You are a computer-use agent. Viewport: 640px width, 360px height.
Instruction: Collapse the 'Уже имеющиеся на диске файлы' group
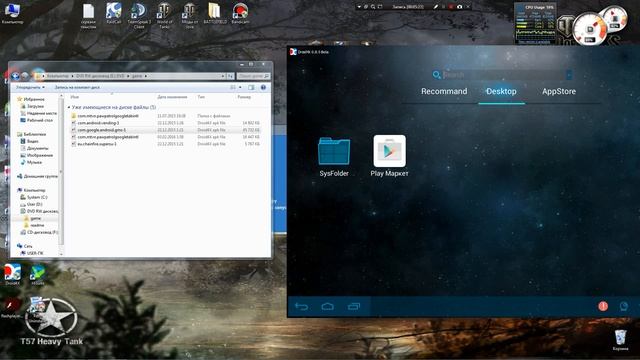69,107
